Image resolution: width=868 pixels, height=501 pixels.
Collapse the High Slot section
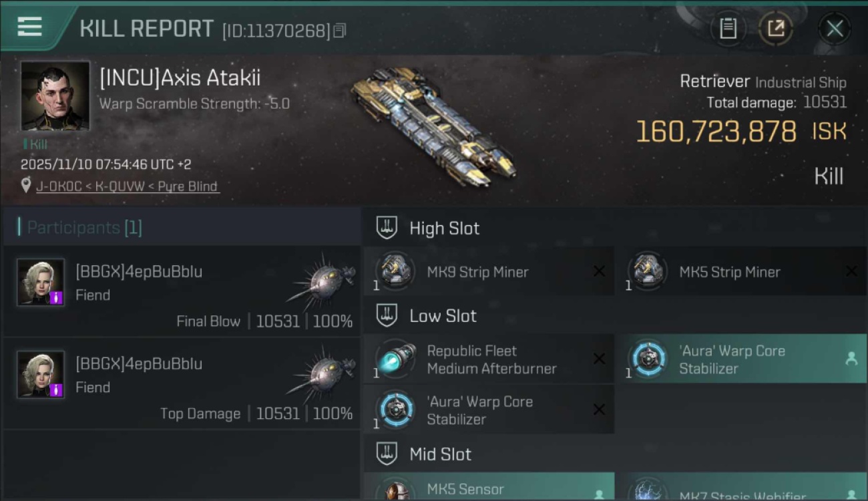pos(387,228)
